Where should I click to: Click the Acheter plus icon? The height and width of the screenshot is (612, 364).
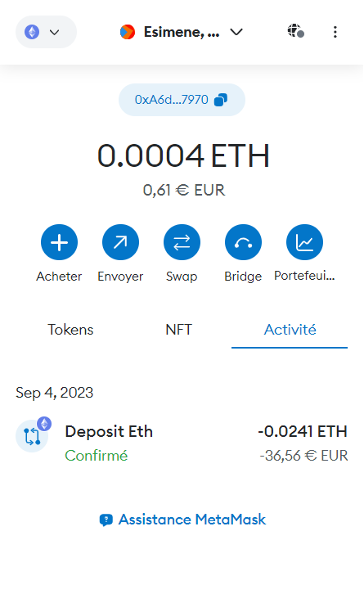click(59, 242)
